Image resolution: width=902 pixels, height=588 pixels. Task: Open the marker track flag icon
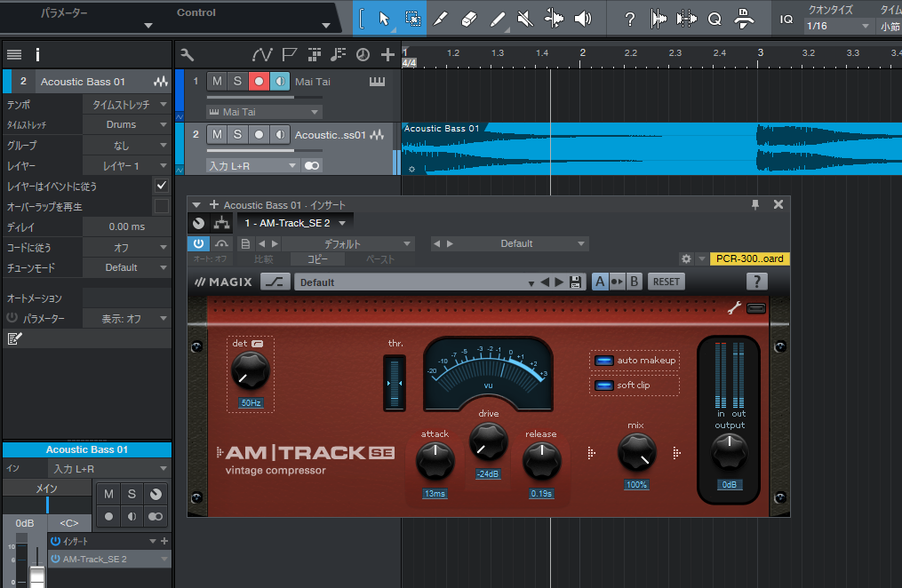pyautogui.click(x=290, y=54)
